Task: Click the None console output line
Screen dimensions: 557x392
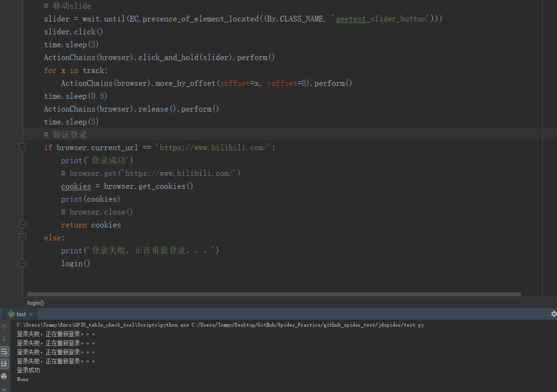Action: (22, 379)
